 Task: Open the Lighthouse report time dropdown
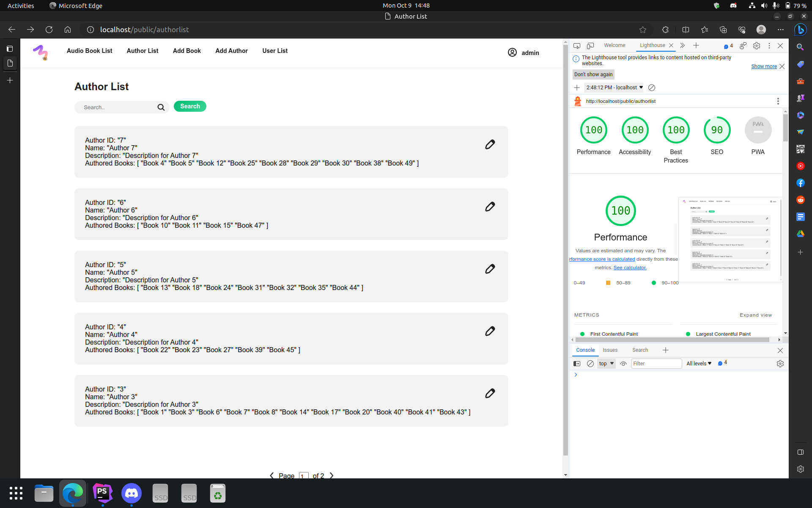(x=614, y=88)
